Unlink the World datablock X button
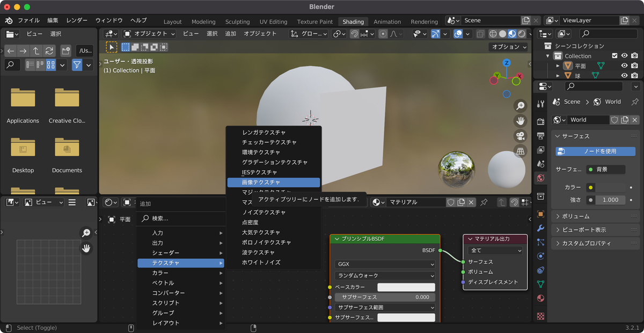644x333 pixels. [635, 120]
